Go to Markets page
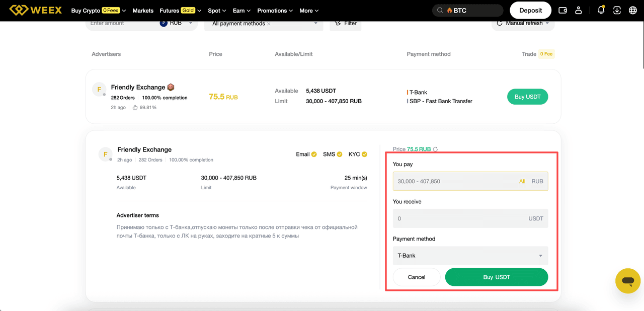The image size is (644, 311). coord(143,10)
